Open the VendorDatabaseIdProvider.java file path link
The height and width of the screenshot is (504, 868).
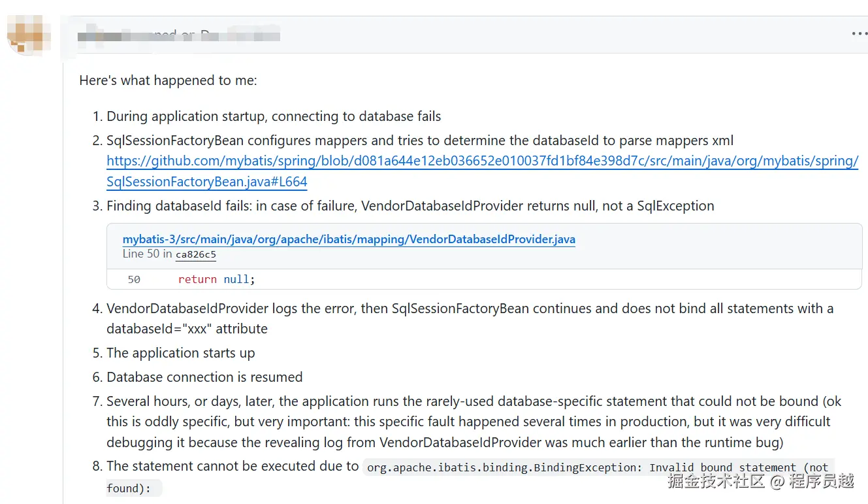pyautogui.click(x=349, y=239)
